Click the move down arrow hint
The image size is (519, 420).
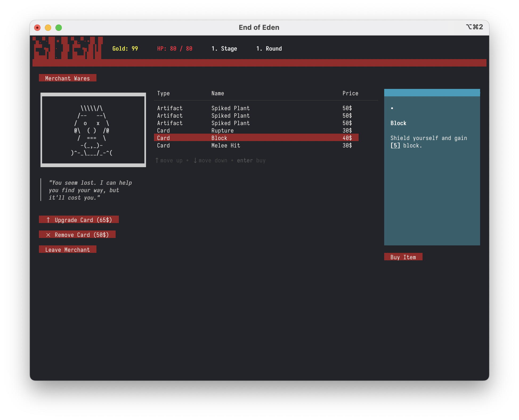[x=195, y=160]
